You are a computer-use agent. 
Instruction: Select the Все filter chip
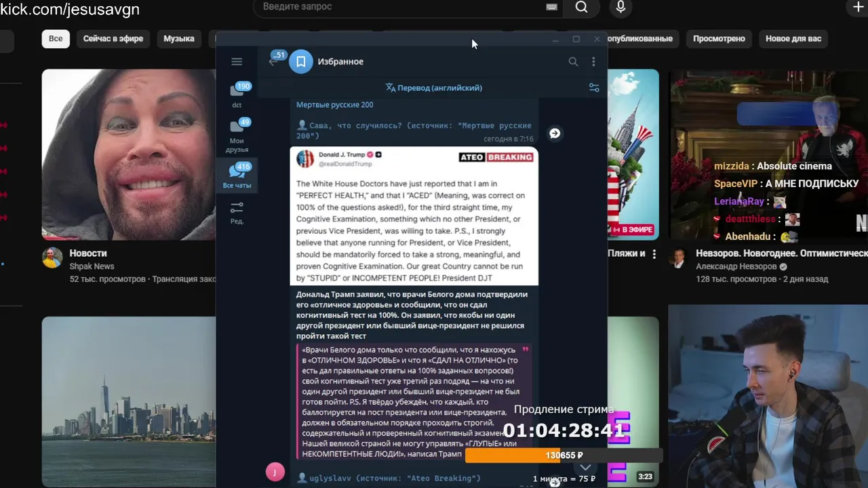click(56, 39)
